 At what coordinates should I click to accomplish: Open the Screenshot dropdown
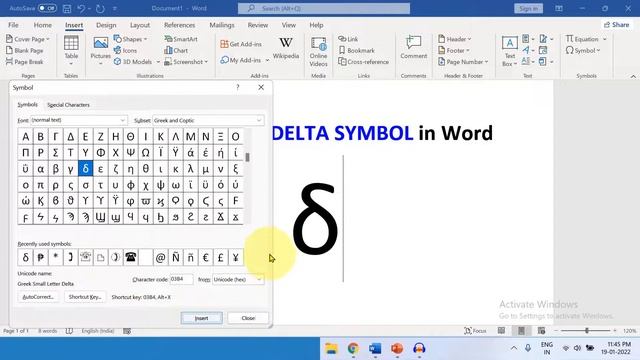point(186,62)
